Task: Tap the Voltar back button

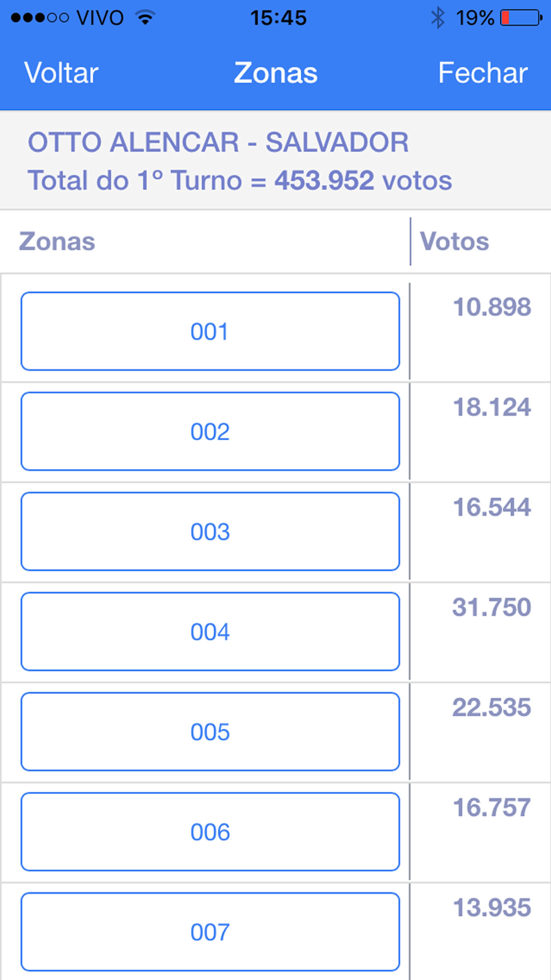Action: [x=61, y=73]
